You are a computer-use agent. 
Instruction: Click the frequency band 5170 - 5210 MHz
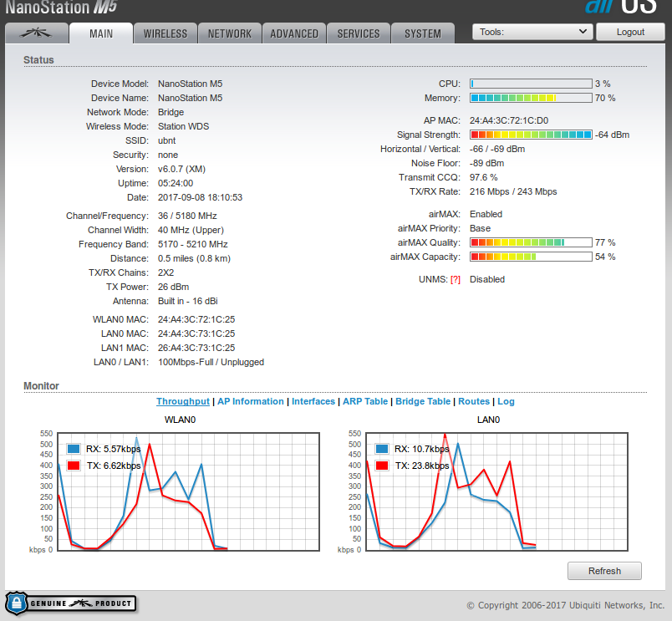(193, 244)
